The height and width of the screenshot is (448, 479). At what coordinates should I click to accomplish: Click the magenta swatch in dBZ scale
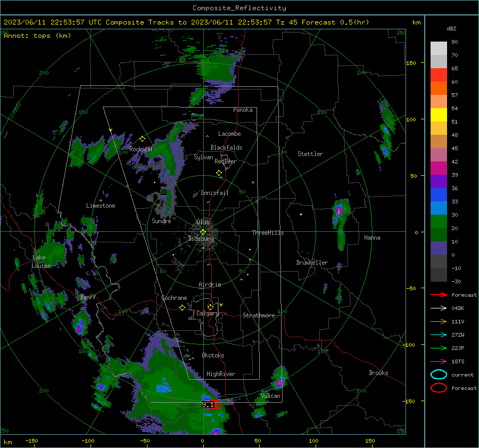pyautogui.click(x=439, y=168)
